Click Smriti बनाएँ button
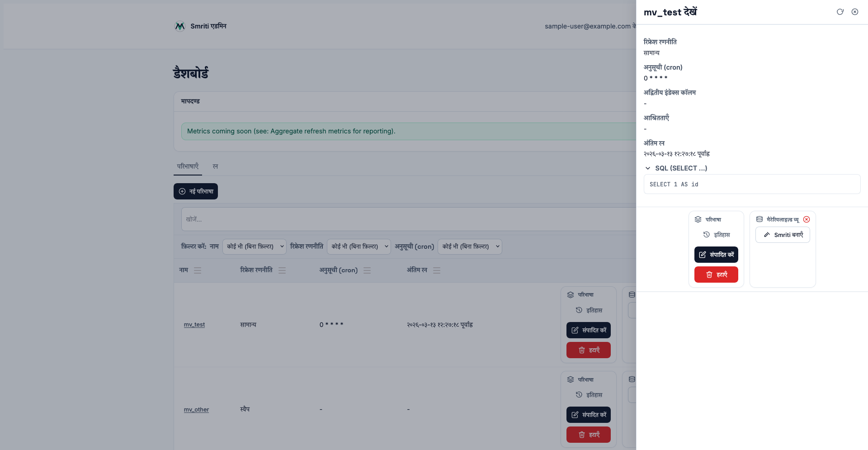Screen dimensions: 868x450 coord(783,235)
